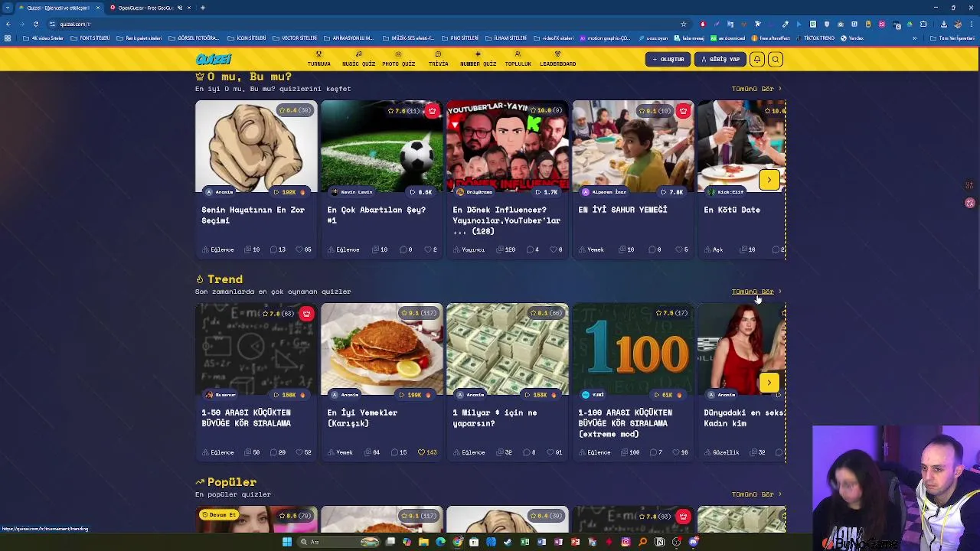The height and width of the screenshot is (551, 980).
Task: Open the 1-50 ARASI sıralama quiz thumbnail
Action: pos(256,349)
